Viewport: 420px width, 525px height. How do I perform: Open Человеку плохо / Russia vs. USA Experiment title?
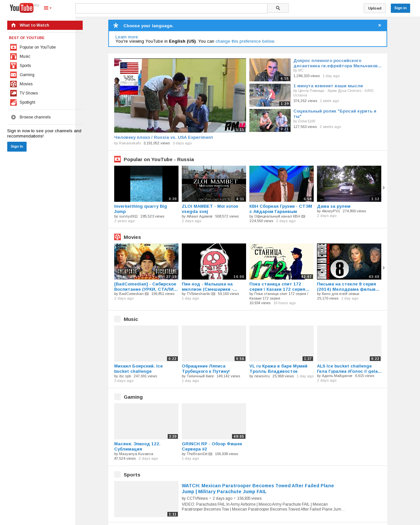click(163, 137)
